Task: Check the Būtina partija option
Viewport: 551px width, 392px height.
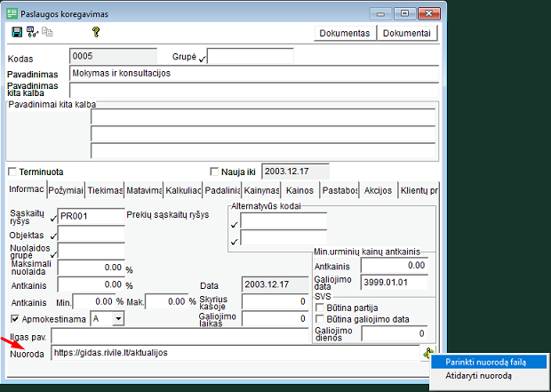Action: pos(320,308)
